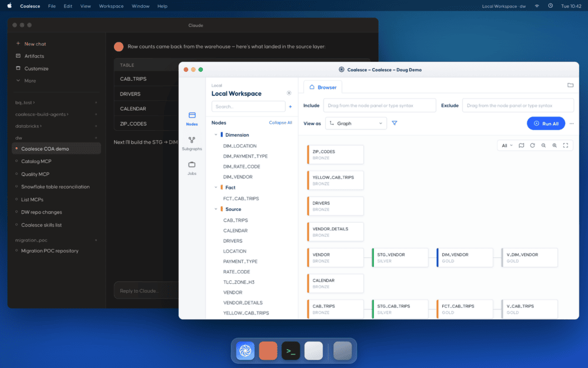Open the File menu
Viewport: 588px width, 368px height.
[52, 6]
